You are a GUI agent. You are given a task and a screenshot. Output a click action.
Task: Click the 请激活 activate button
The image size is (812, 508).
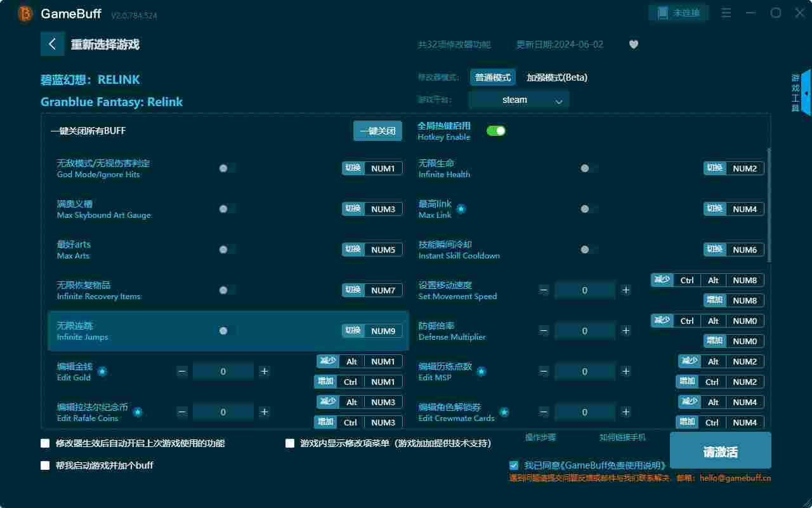721,451
